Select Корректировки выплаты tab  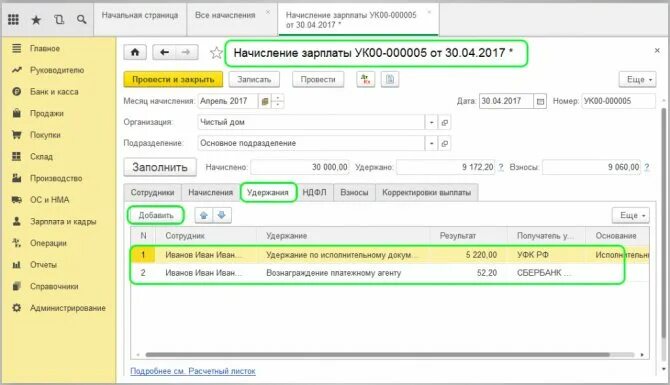426,193
